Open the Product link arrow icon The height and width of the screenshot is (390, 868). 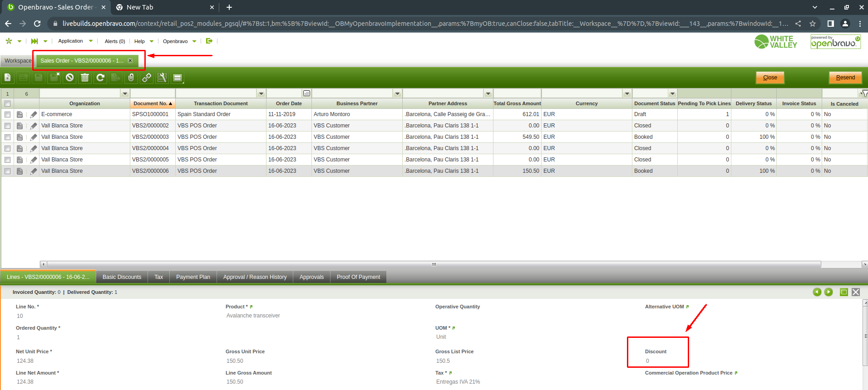[x=251, y=307]
